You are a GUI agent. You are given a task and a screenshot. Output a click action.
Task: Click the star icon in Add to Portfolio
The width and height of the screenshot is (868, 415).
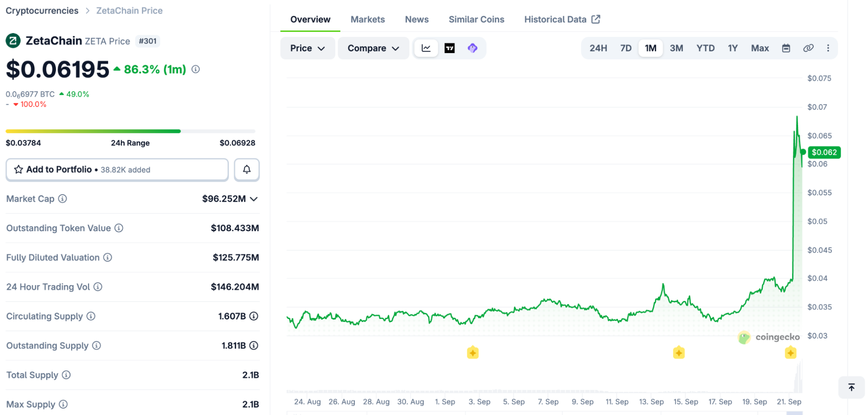click(19, 169)
